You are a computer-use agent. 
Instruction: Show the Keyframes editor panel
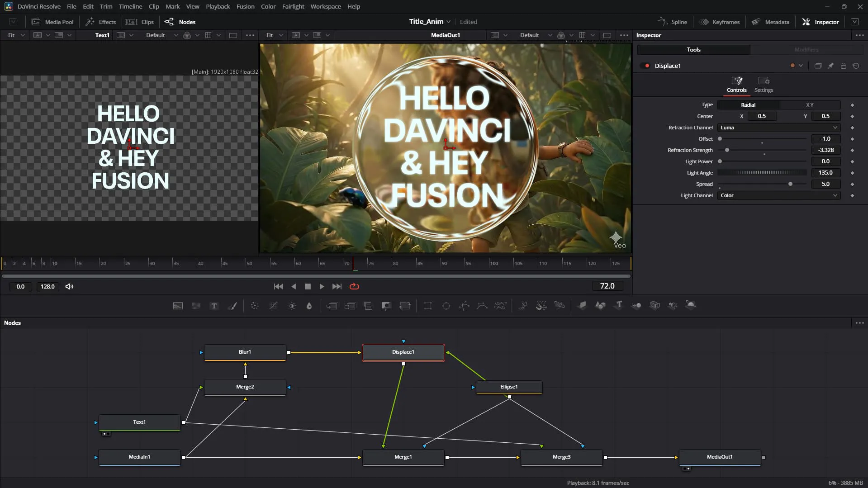719,22
